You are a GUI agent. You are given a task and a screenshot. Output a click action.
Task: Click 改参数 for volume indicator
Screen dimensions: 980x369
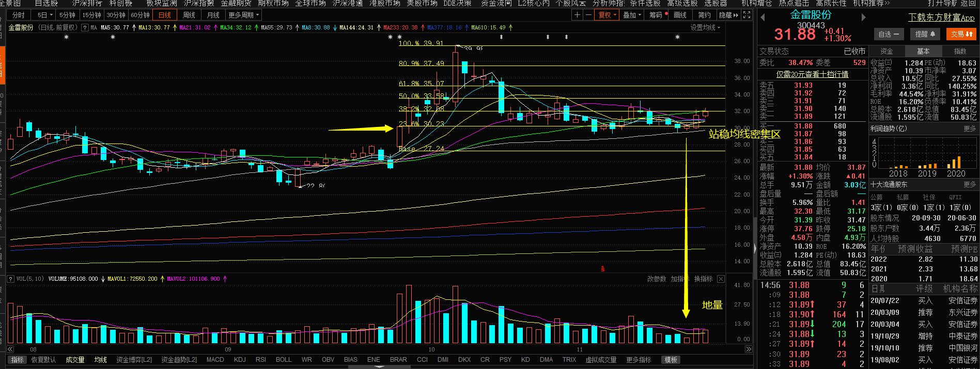[657, 279]
